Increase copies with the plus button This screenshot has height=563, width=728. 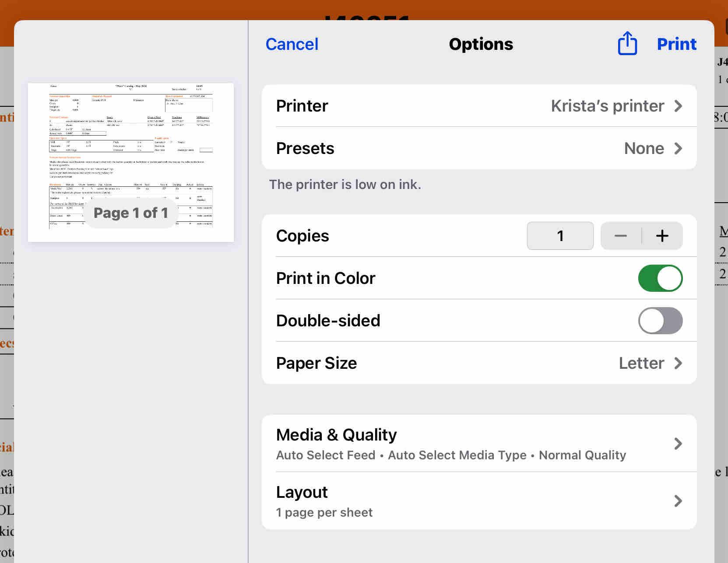662,236
